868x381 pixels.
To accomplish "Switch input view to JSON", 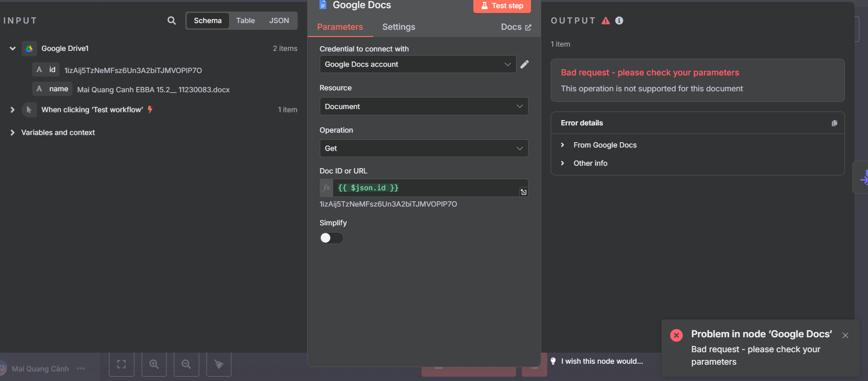I will click(279, 21).
